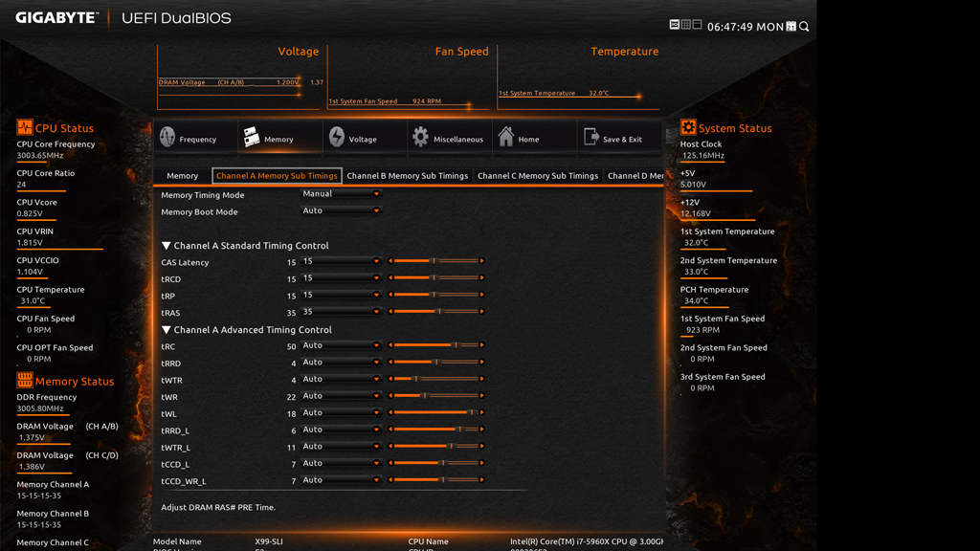Click the HD resolution icon in header
Screen dimensions: 980x551
tap(675, 25)
